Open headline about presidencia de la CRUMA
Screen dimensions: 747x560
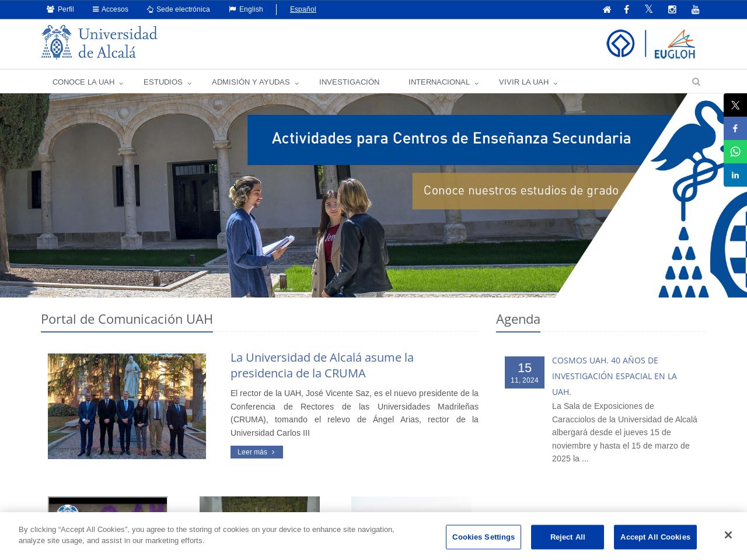pos(322,365)
